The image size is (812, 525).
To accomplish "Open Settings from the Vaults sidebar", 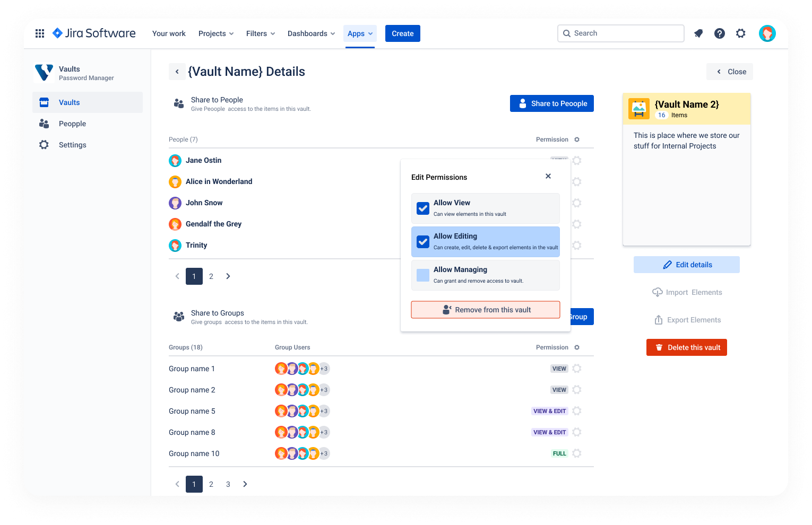I will coord(72,144).
